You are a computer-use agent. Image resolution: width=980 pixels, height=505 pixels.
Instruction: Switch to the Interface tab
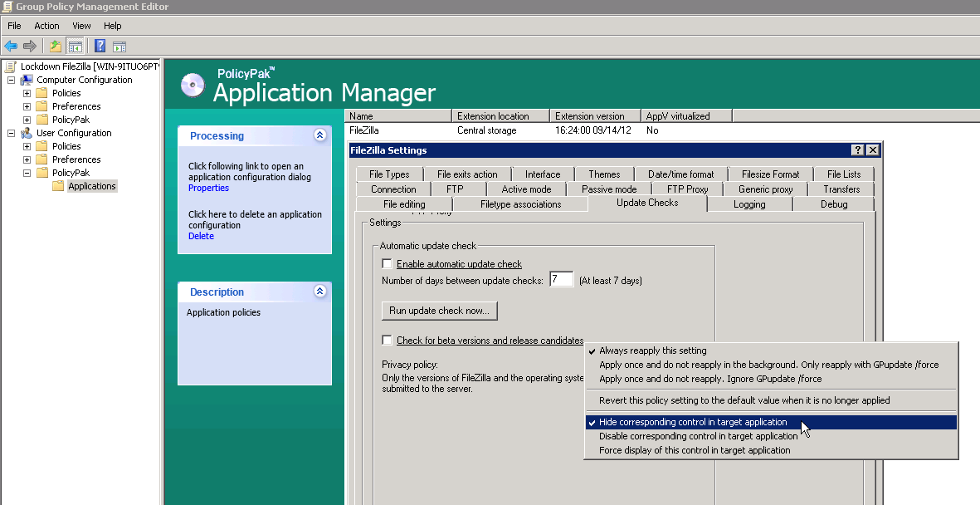point(543,174)
